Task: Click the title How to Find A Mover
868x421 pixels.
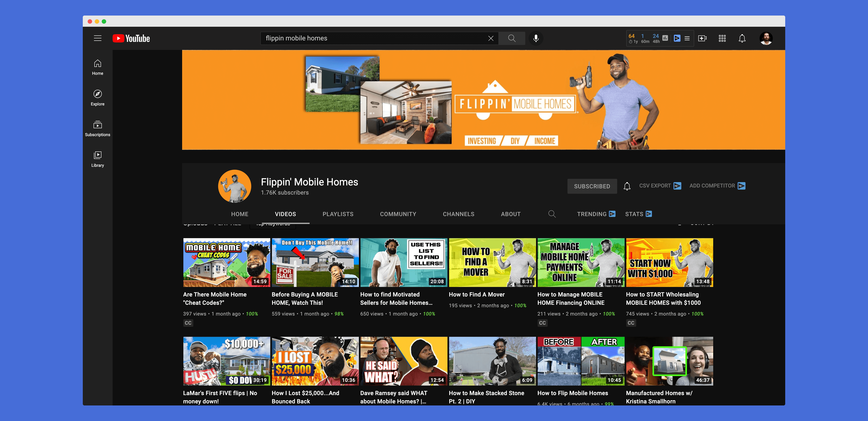Action: [476, 294]
